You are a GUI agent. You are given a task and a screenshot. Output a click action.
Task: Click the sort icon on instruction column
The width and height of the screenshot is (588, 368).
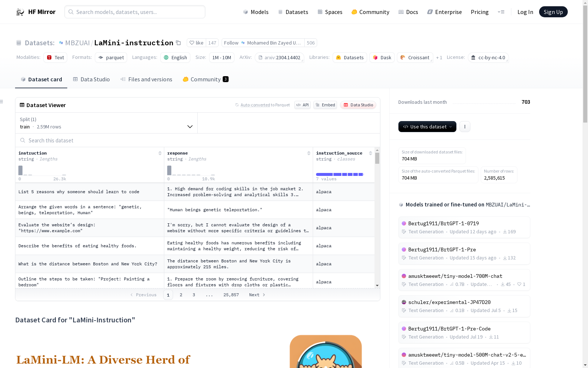click(160, 153)
